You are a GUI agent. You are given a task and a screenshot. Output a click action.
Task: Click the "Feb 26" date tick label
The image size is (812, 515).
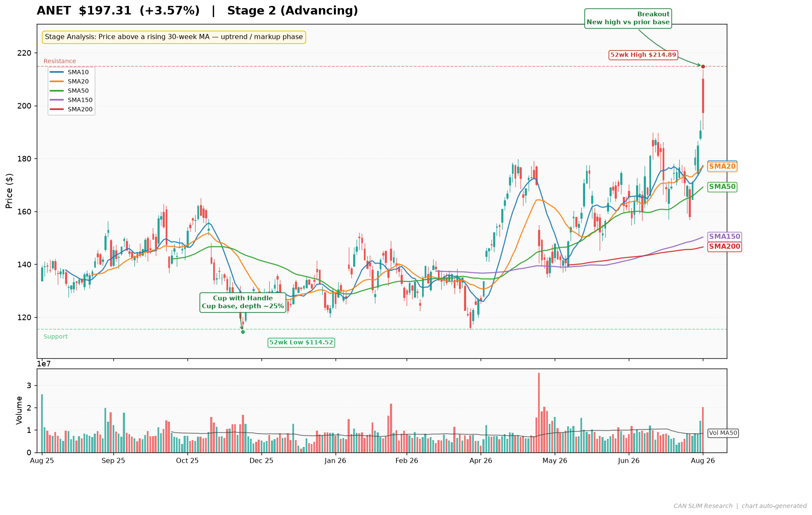pyautogui.click(x=407, y=461)
